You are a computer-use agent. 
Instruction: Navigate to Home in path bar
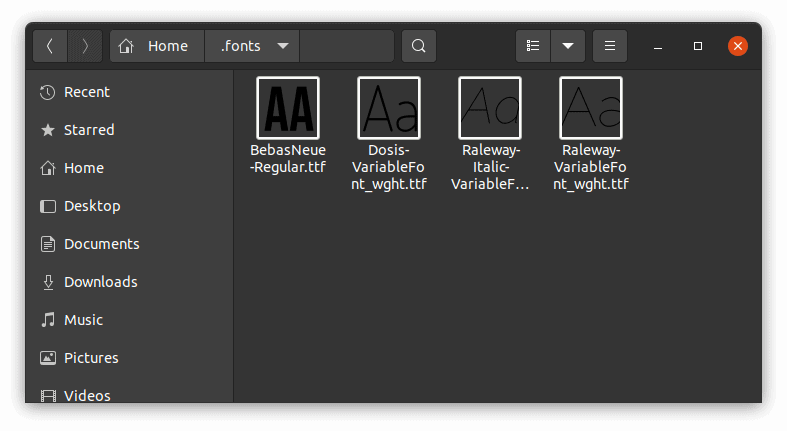coord(156,46)
